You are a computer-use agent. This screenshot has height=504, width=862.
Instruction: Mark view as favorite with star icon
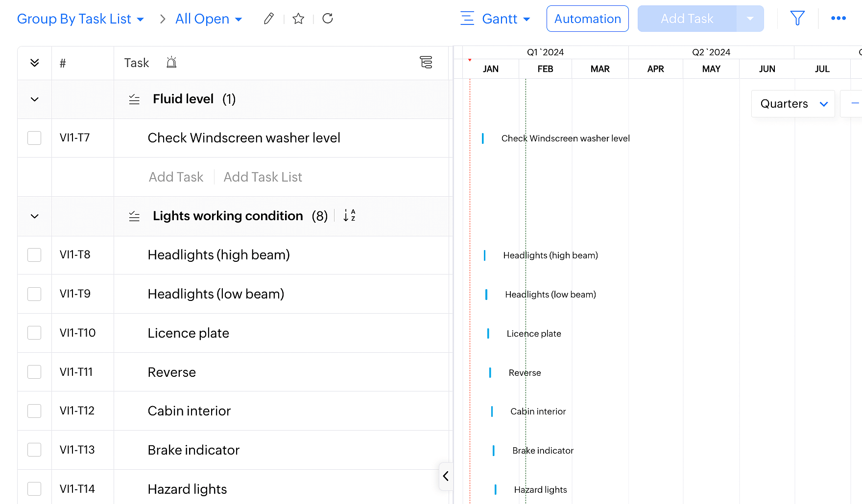pos(298,19)
